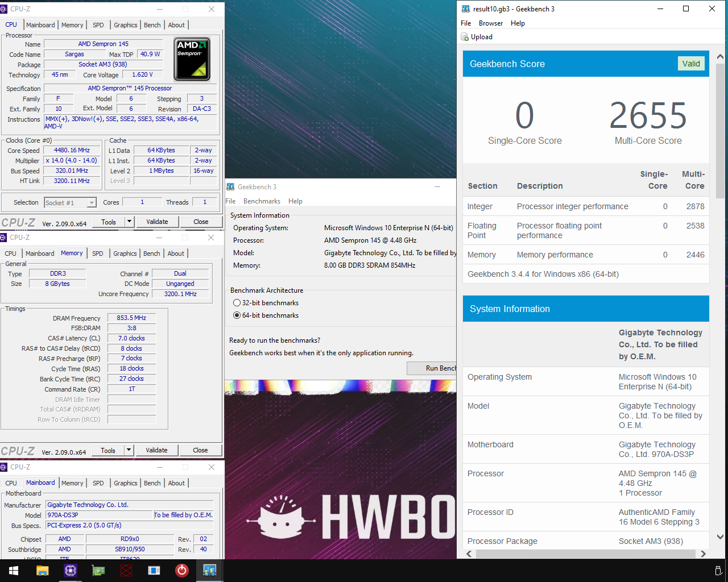This screenshot has height=582, width=728.
Task: Open Memory tab in CPU-Z Mainboard window
Action: click(72, 483)
